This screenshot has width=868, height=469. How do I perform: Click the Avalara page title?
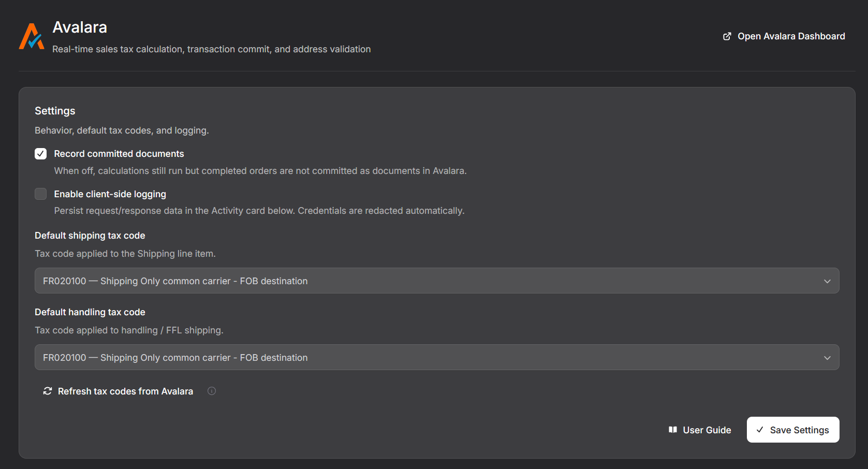pyautogui.click(x=80, y=27)
